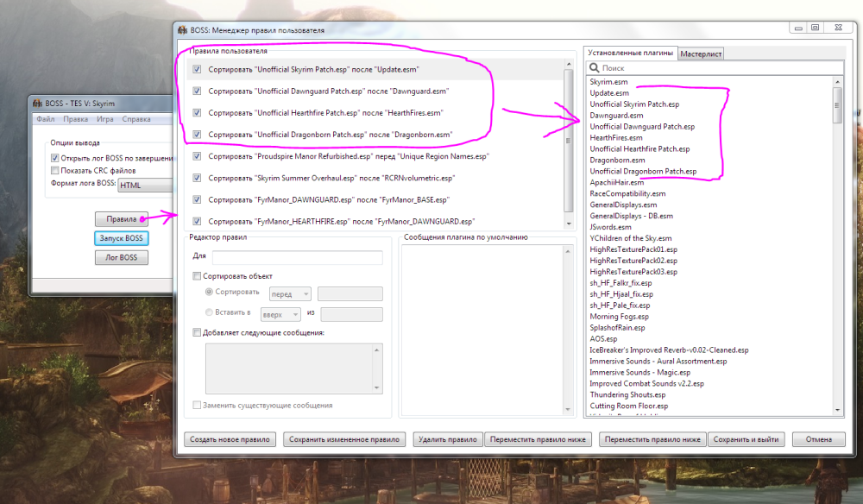
Task: Open the 'вверх' insert position dropdown
Action: pos(280,314)
